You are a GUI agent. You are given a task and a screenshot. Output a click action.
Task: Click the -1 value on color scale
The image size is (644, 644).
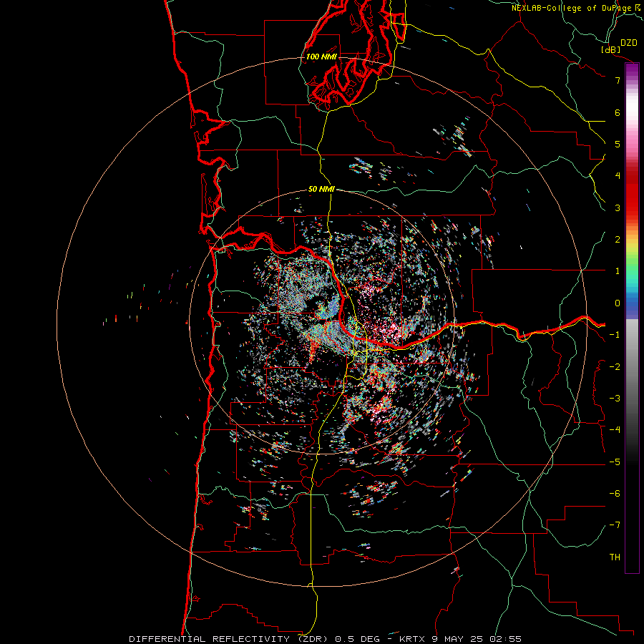pyautogui.click(x=615, y=335)
